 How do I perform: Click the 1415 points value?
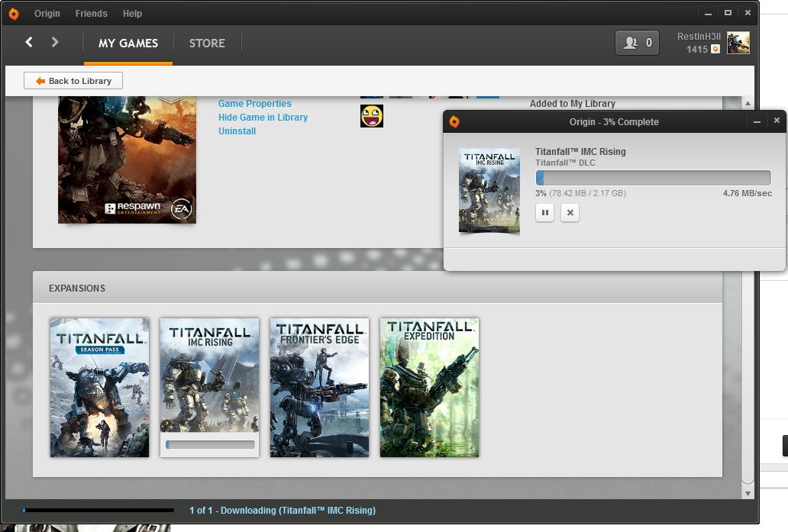click(697, 50)
